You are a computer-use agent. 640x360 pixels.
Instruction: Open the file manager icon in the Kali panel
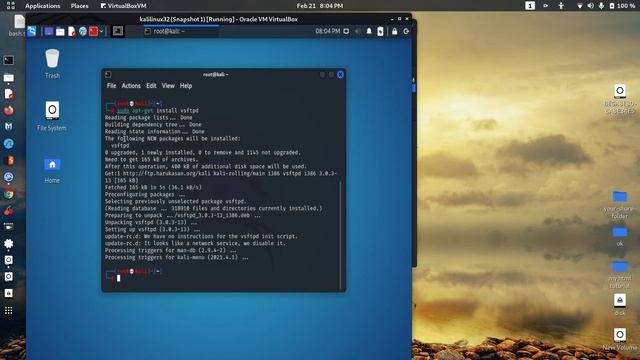pyautogui.click(x=60, y=31)
